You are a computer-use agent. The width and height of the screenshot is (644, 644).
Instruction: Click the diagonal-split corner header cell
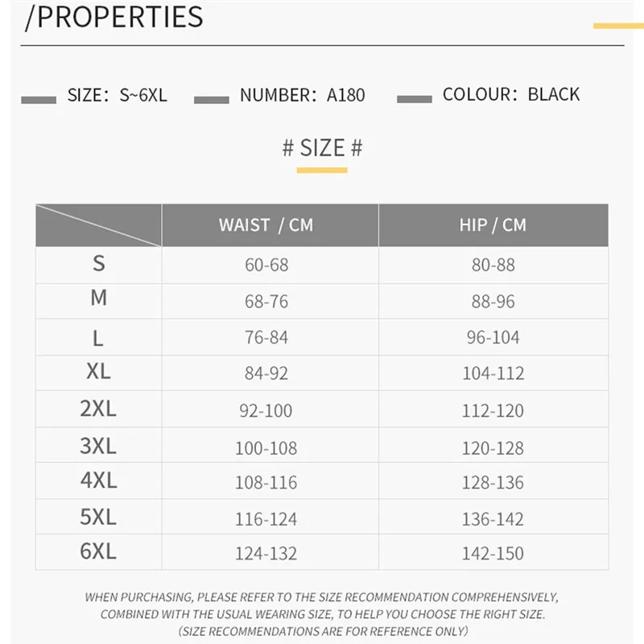click(x=98, y=225)
